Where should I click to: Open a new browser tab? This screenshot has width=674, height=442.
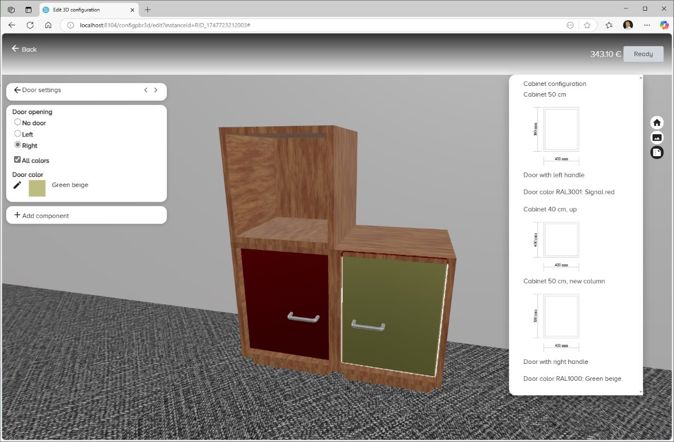[x=148, y=9]
